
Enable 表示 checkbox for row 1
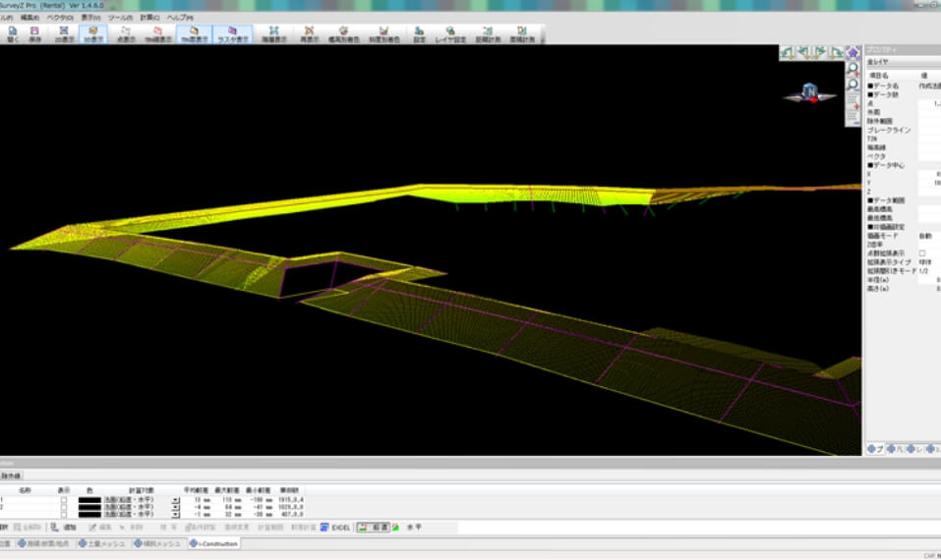(x=65, y=500)
